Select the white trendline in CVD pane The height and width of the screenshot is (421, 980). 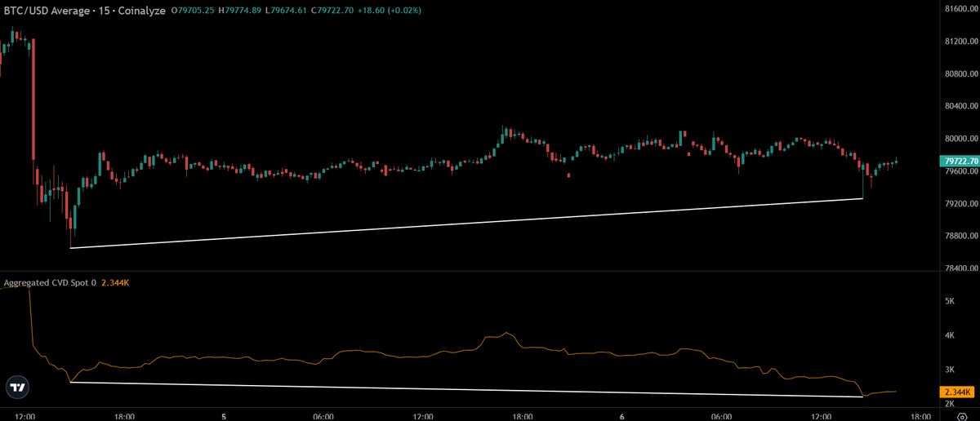pos(467,389)
